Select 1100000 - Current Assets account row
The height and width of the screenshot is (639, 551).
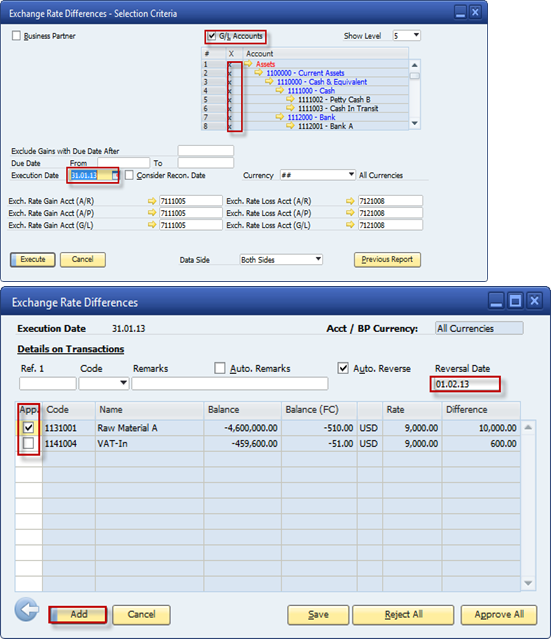pyautogui.click(x=305, y=73)
